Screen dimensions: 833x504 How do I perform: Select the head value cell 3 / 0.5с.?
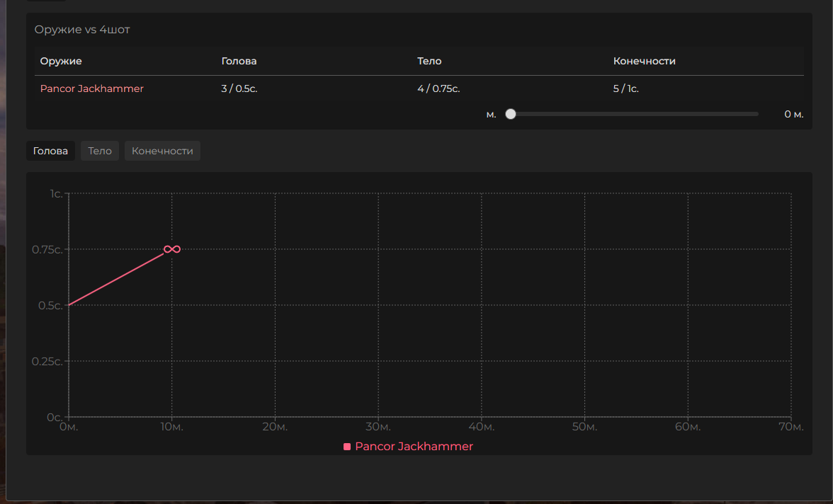[239, 88]
